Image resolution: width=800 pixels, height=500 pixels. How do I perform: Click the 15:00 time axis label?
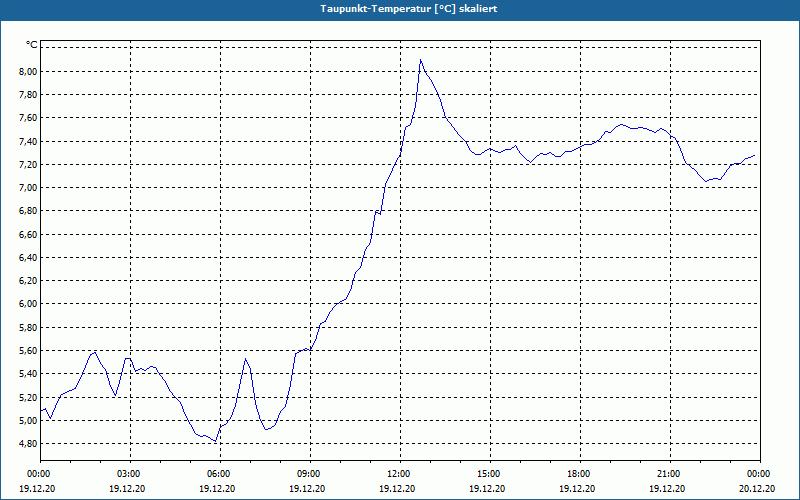tap(490, 474)
